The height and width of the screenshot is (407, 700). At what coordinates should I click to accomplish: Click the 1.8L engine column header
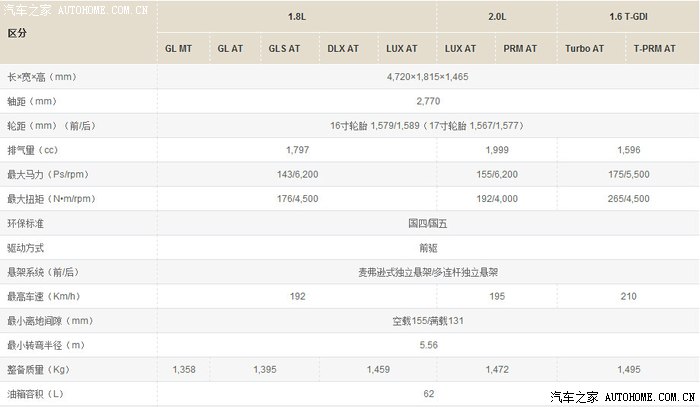(x=297, y=17)
